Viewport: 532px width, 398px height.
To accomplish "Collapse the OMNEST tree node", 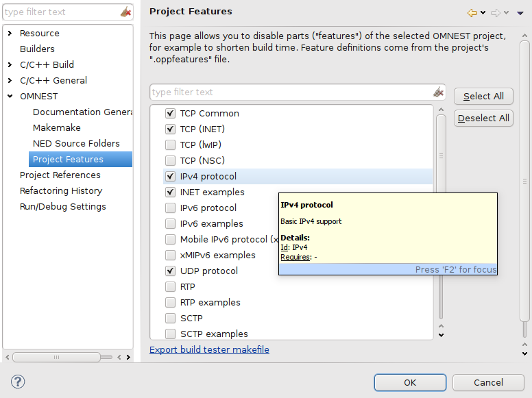I will [x=10, y=97].
